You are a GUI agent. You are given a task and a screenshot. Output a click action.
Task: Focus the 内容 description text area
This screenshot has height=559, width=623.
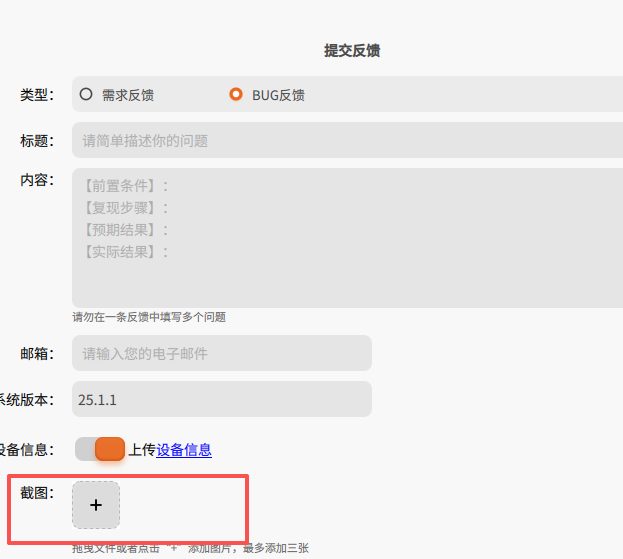click(x=347, y=238)
